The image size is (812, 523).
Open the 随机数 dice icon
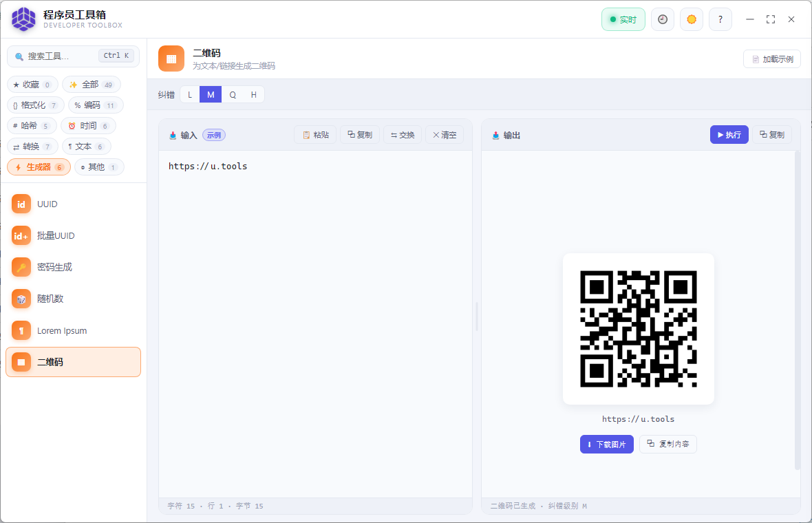pos(21,299)
